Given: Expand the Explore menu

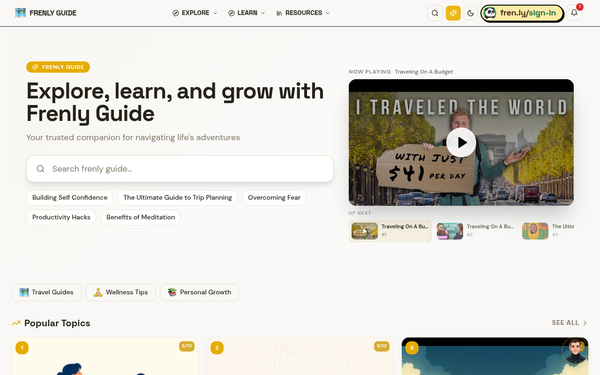Looking at the screenshot, I should pos(195,13).
